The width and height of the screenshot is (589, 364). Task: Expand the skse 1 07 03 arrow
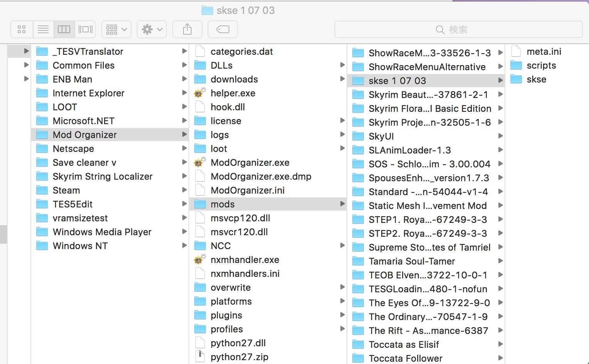500,81
